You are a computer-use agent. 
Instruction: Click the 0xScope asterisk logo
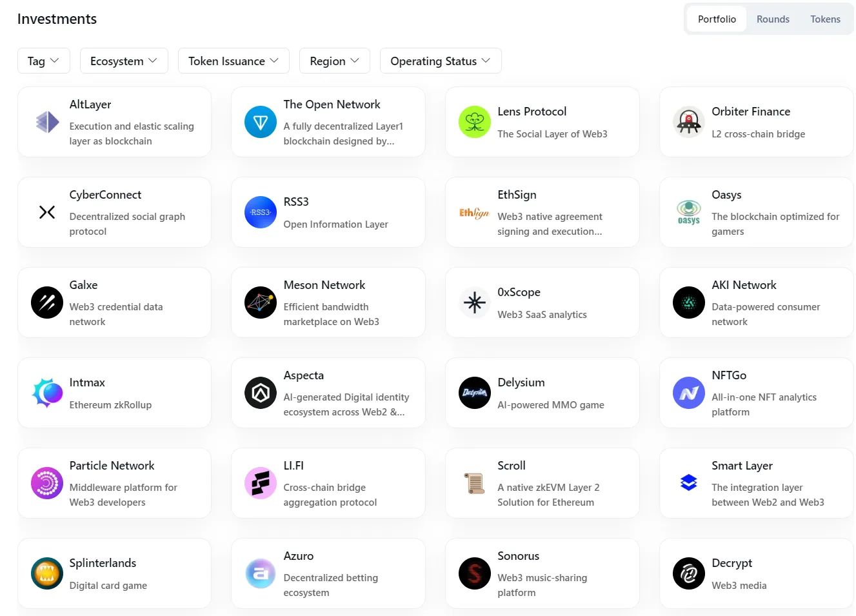point(475,303)
